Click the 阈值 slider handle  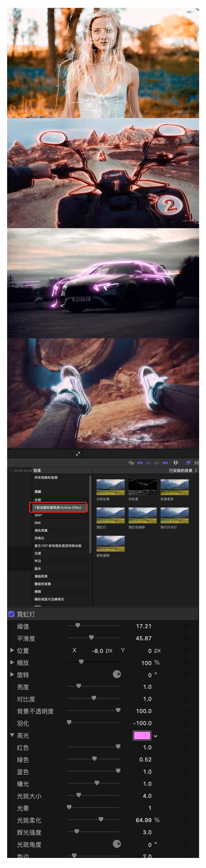[78, 625]
